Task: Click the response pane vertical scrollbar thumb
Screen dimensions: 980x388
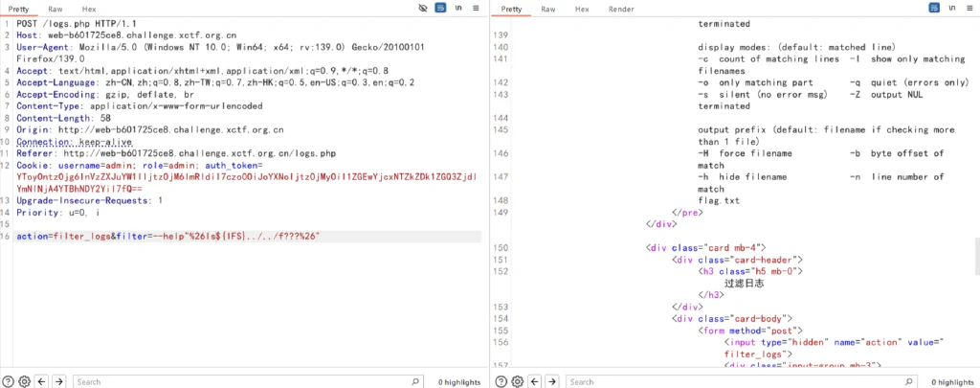Action: [977, 256]
